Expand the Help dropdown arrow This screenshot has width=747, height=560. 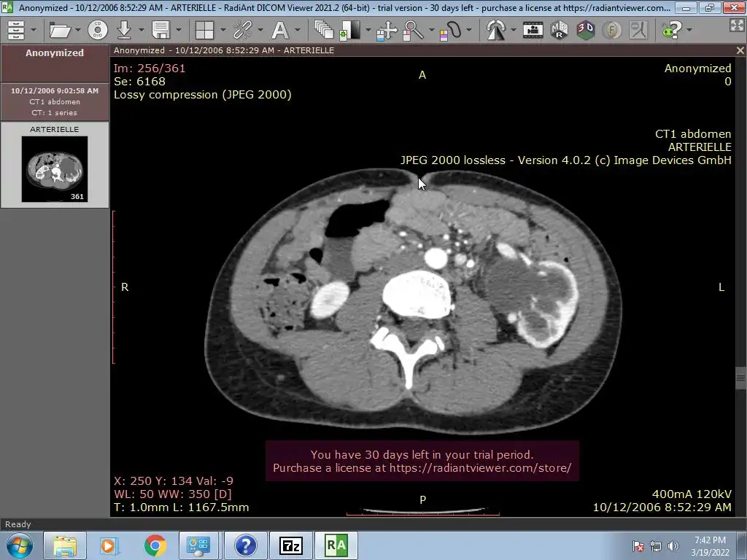tap(689, 30)
